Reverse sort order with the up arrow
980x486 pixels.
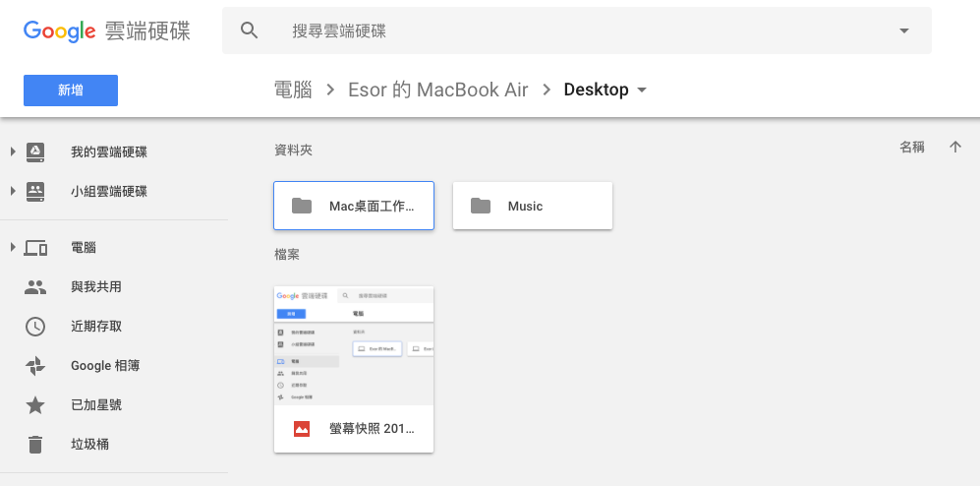coord(955,147)
